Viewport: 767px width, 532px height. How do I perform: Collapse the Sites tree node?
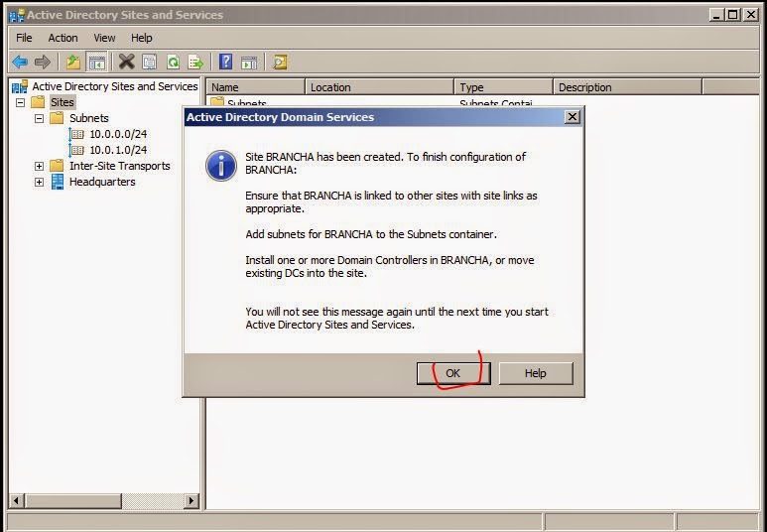coord(21,103)
